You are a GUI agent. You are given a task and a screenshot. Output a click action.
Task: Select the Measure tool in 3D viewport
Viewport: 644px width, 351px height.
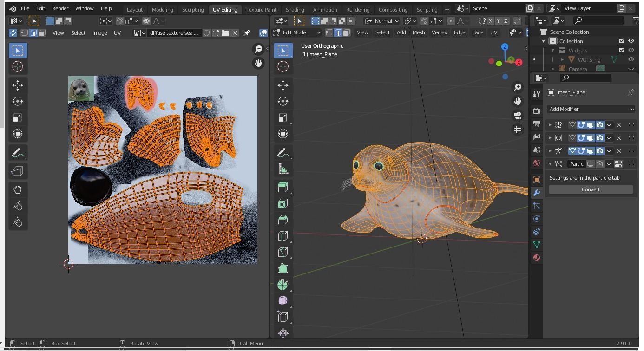coord(283,169)
